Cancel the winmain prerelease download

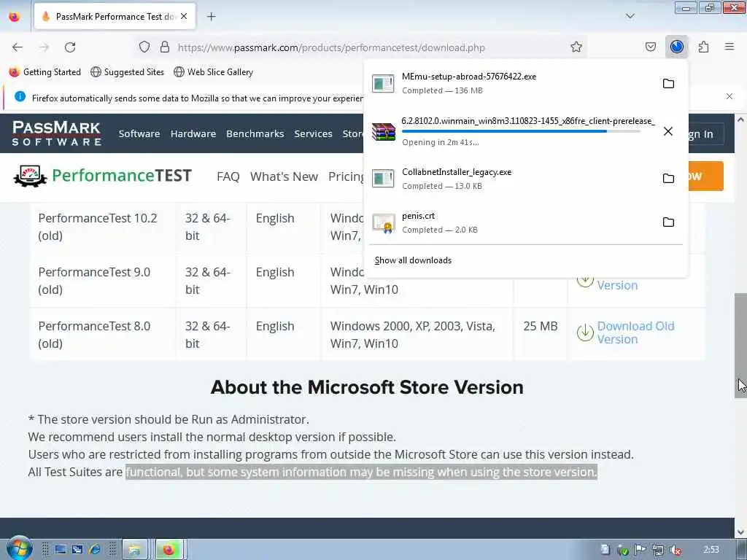click(668, 131)
